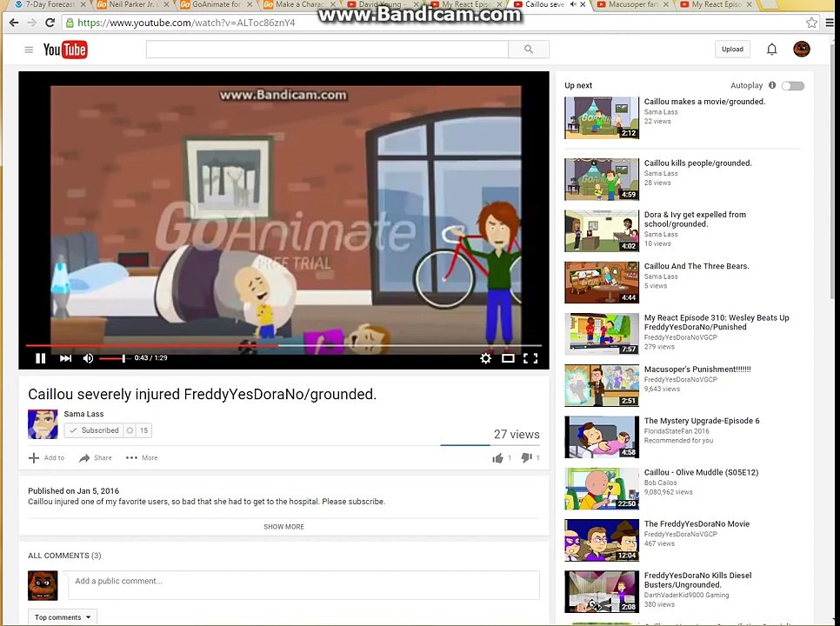Screen dimensions: 840x626
Task: Mute the tab via speaker icon
Action: pyautogui.click(x=573, y=4)
